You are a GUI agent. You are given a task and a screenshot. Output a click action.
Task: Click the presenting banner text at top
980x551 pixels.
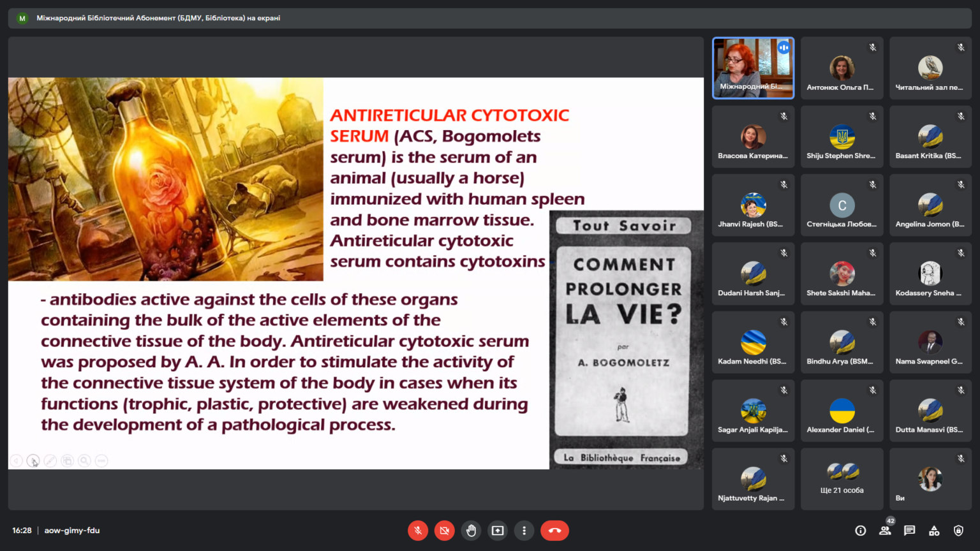click(158, 18)
